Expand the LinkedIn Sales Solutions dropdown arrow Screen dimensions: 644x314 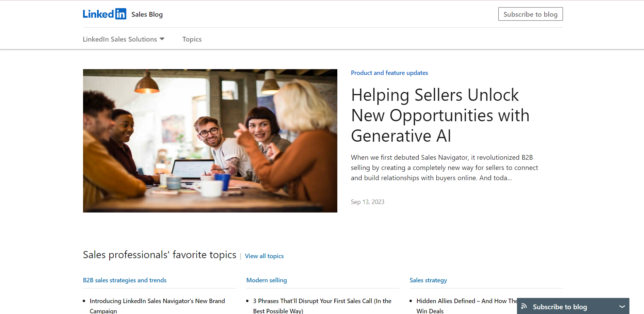click(162, 39)
